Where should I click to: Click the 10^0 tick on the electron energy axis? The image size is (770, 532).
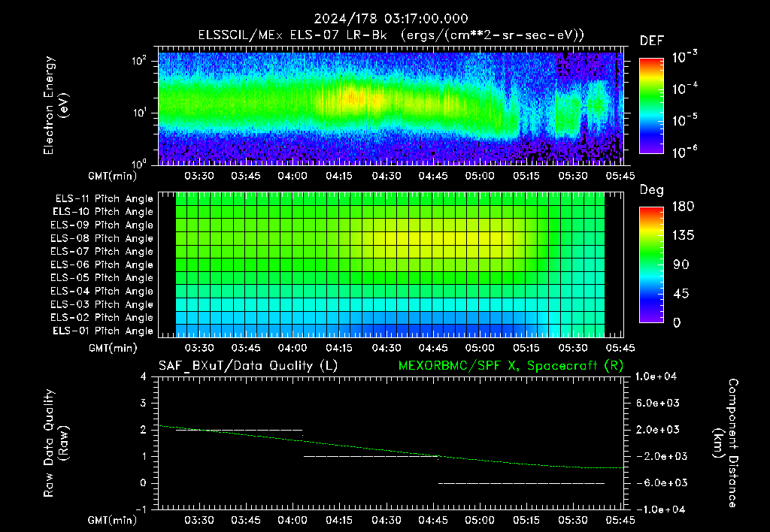point(139,163)
